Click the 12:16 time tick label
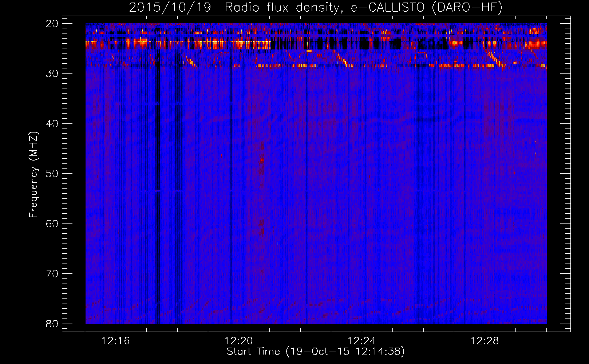Viewport: 589px width, 364px height. (x=116, y=341)
